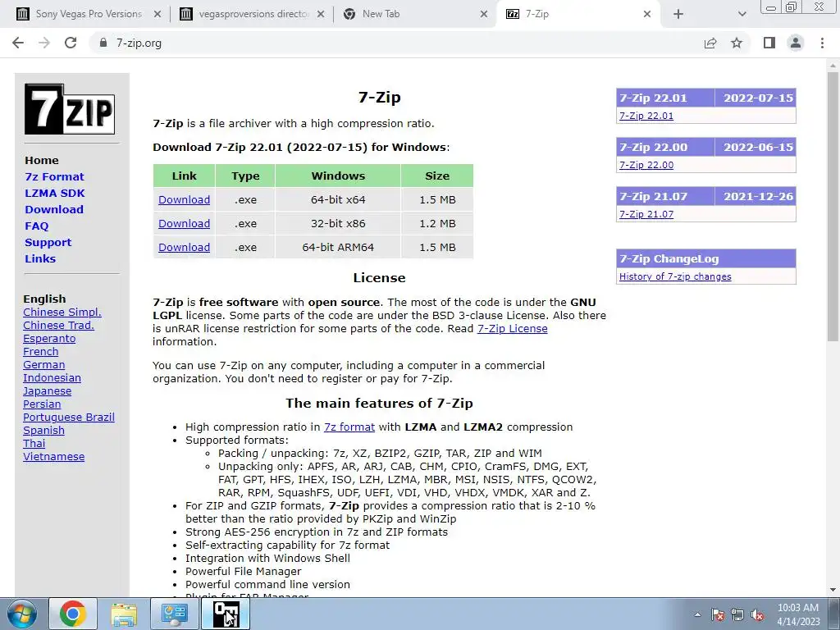Close the Sony Vegas Pro Versions tab
The width and height of the screenshot is (840, 630).
[157, 14]
